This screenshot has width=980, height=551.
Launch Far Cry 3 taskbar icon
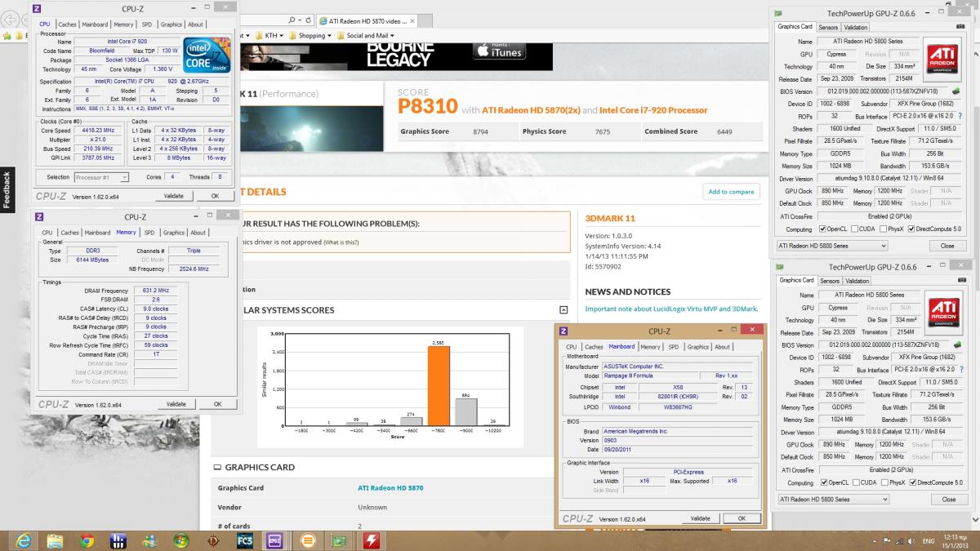(x=244, y=540)
